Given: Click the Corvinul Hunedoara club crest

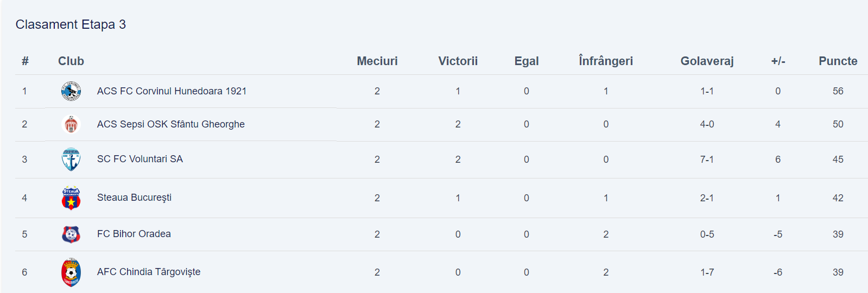Looking at the screenshot, I should pos(71,91).
